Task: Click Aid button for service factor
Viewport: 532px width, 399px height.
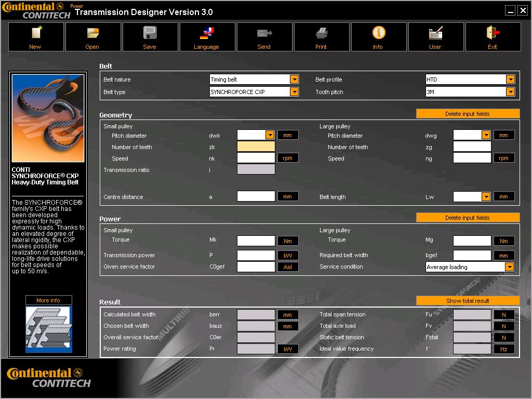Action: (x=288, y=267)
